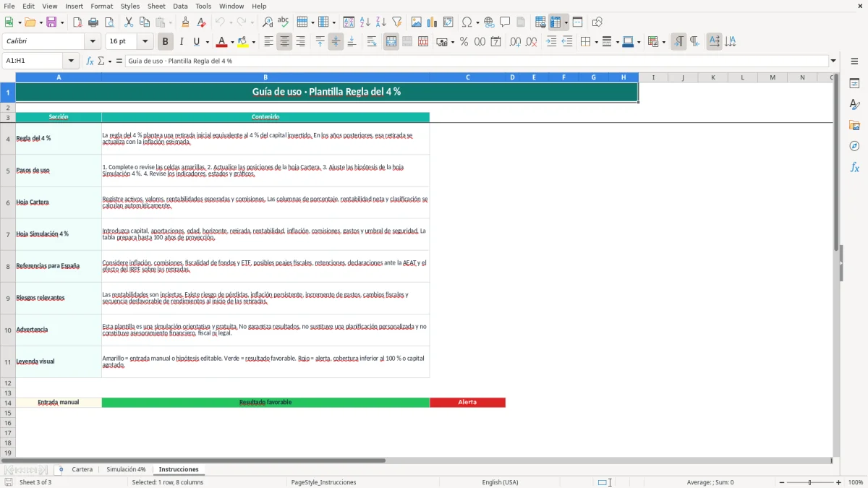This screenshot has height=488, width=868.
Task: Click the Print icon
Action: click(x=93, y=22)
